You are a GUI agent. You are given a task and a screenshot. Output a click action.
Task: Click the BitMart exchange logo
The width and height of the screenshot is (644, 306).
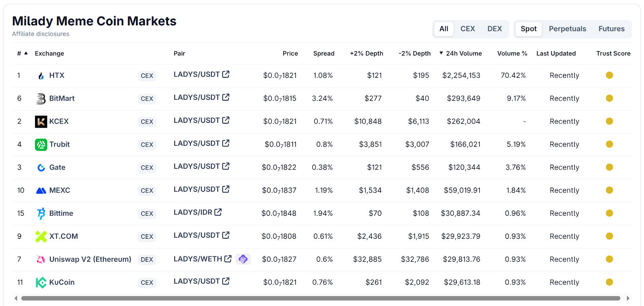pos(41,99)
